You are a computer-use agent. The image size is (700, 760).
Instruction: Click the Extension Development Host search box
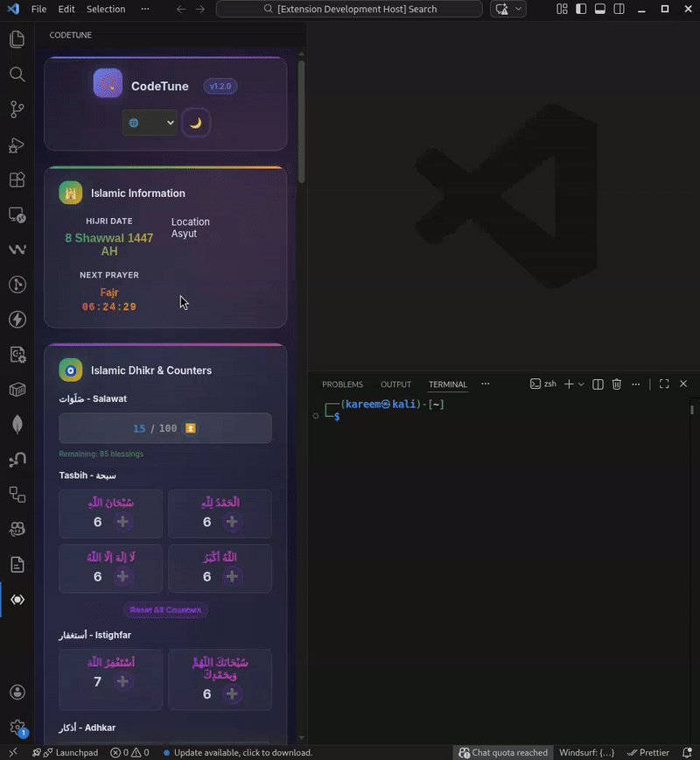point(349,9)
